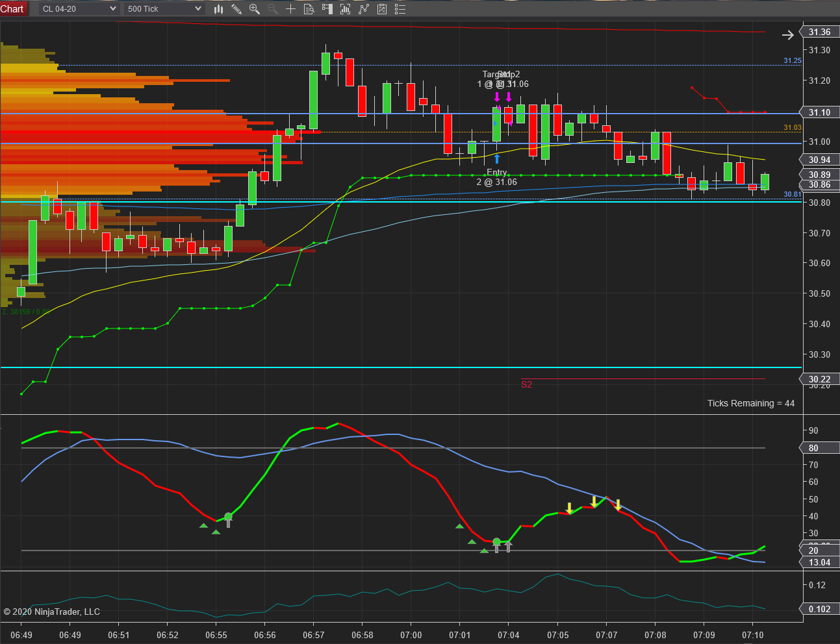Click the 30.81 level label
This screenshot has height=644, width=840.
(x=793, y=194)
